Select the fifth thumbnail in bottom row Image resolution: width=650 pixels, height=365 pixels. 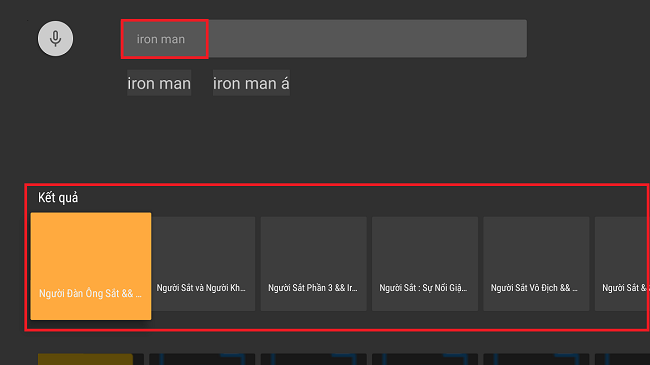(x=536, y=359)
